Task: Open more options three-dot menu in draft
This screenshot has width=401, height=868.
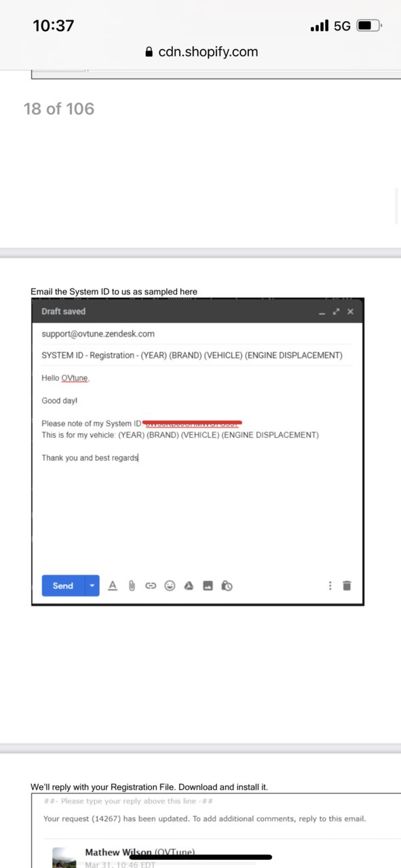Action: point(330,586)
